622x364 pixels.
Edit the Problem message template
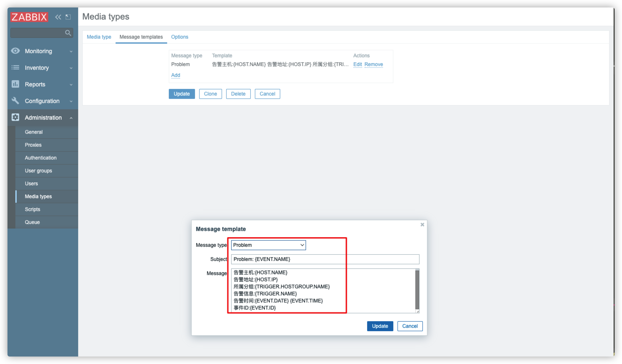[x=357, y=64]
